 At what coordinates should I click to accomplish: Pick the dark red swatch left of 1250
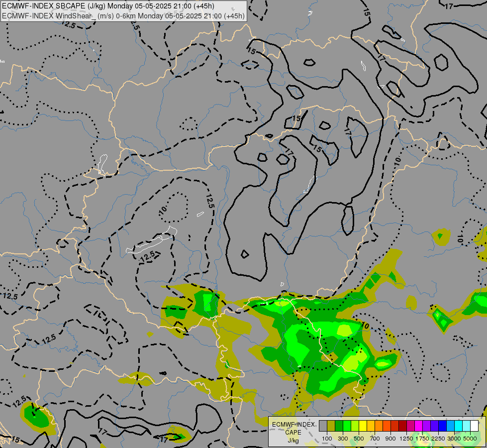(403, 426)
